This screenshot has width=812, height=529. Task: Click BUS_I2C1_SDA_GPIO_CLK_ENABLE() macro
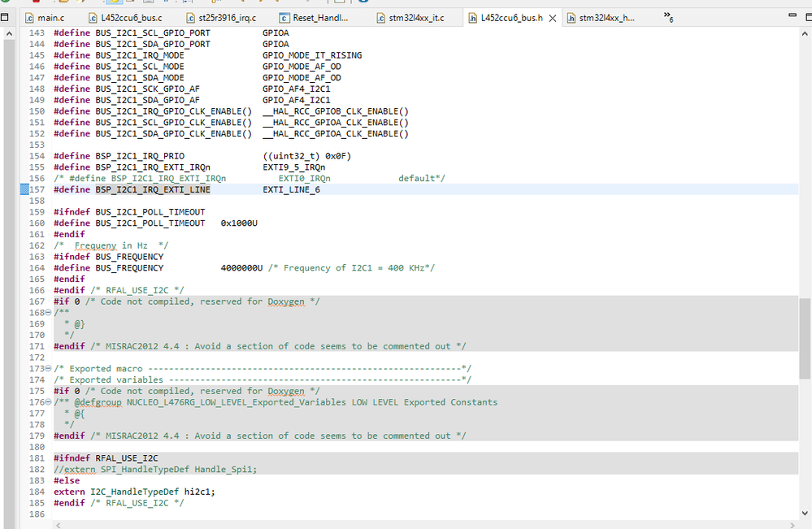pos(173,133)
